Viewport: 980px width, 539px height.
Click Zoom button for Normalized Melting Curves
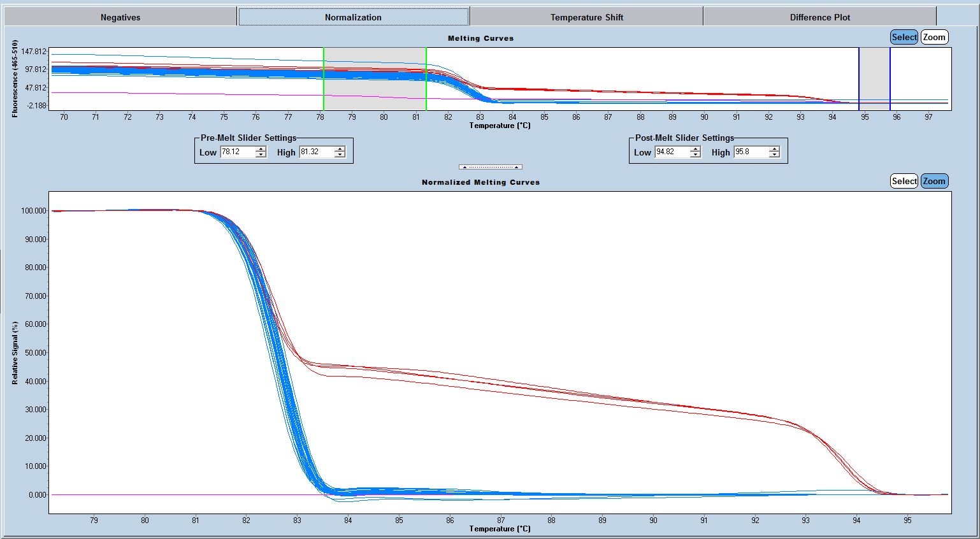[x=933, y=181]
